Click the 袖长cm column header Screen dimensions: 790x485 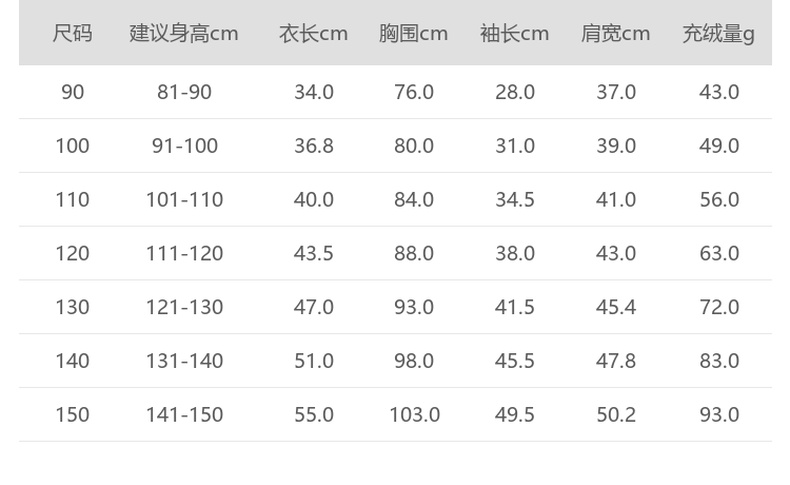point(514,34)
